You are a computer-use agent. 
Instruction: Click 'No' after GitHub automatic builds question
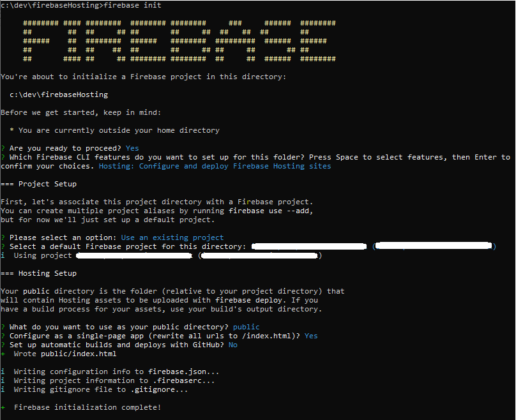tap(233, 345)
